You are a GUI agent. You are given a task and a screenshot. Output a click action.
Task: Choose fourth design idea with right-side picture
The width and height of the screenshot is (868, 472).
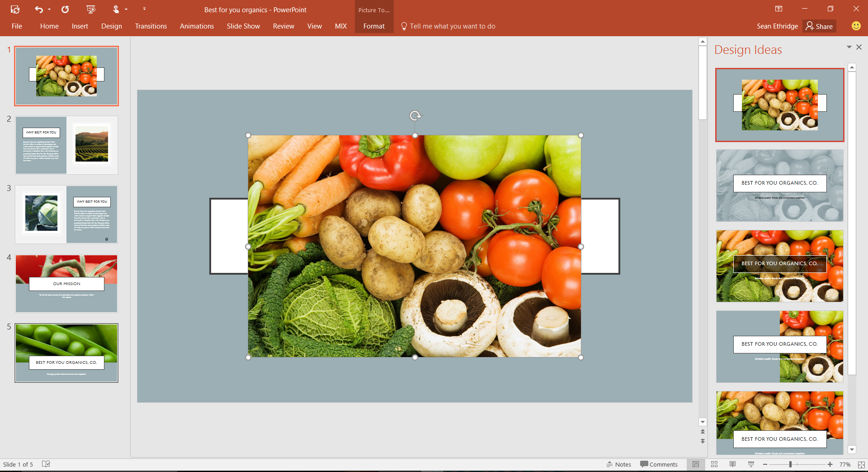click(780, 347)
